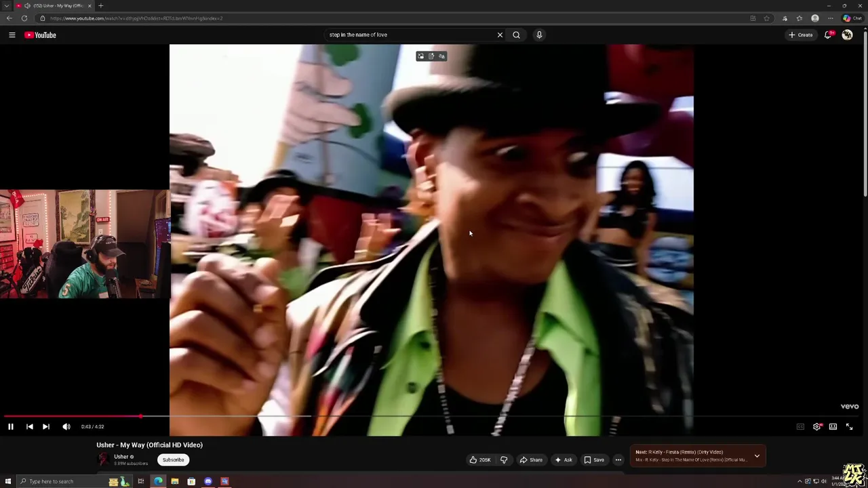Open YouTube notifications bell
The height and width of the screenshot is (488, 868).
click(x=828, y=35)
